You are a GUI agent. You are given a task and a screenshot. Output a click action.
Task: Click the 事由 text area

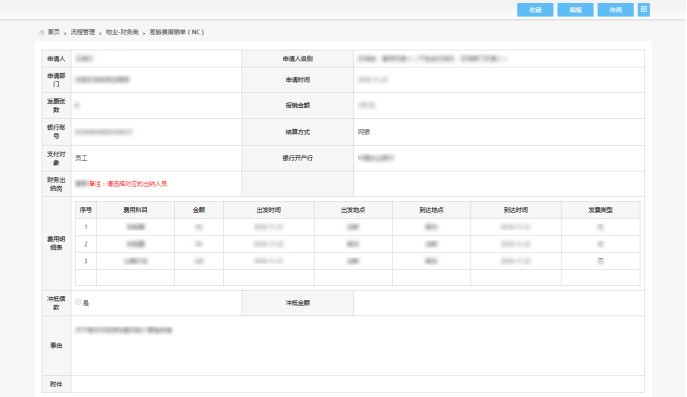pos(358,345)
